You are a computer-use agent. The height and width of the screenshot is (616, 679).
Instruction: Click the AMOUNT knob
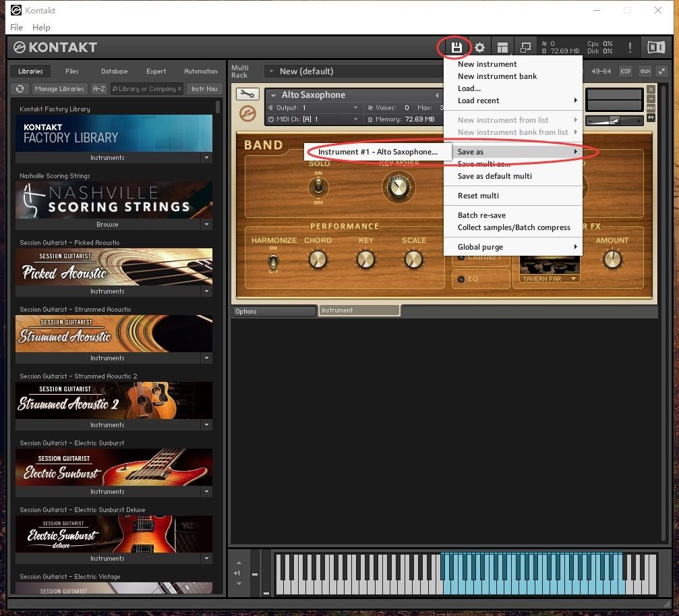point(612,260)
